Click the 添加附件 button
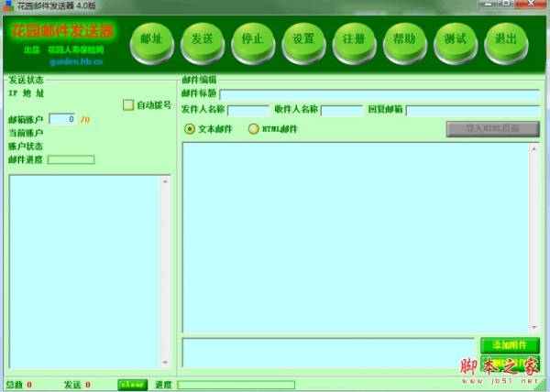 (x=510, y=344)
